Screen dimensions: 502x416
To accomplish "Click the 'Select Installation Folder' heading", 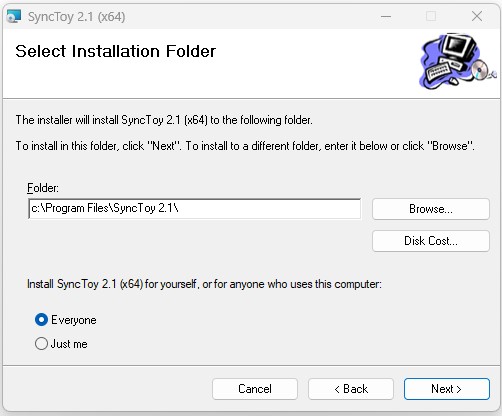I will (116, 51).
